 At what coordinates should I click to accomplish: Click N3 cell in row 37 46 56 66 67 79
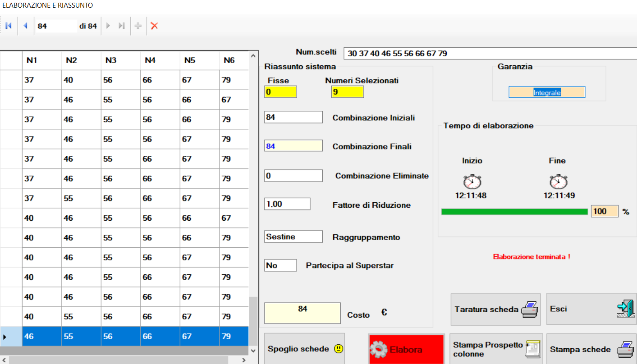121,178
